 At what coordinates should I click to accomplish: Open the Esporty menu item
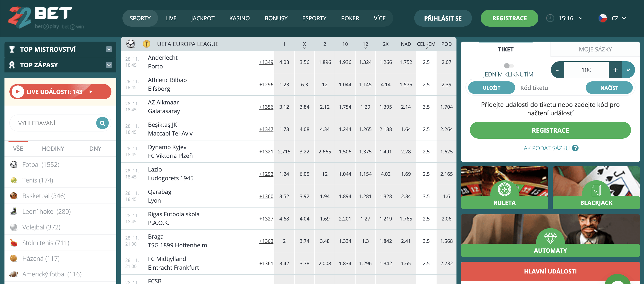pos(314,18)
